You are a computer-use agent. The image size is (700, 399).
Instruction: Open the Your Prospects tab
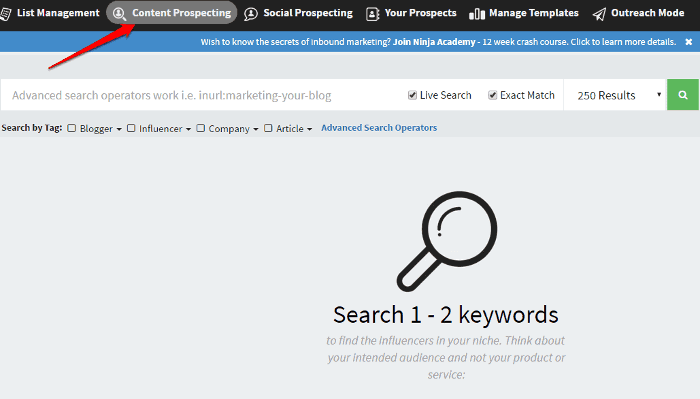coord(412,13)
